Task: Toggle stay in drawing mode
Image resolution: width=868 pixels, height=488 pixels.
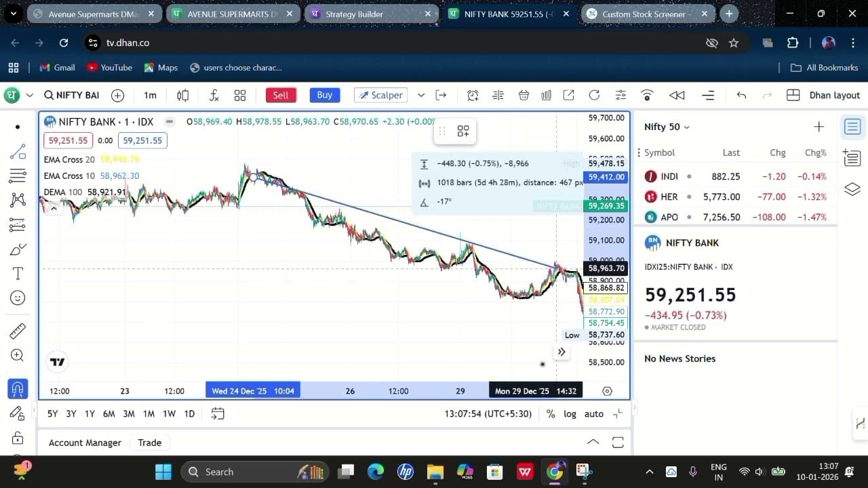Action: click(x=18, y=413)
